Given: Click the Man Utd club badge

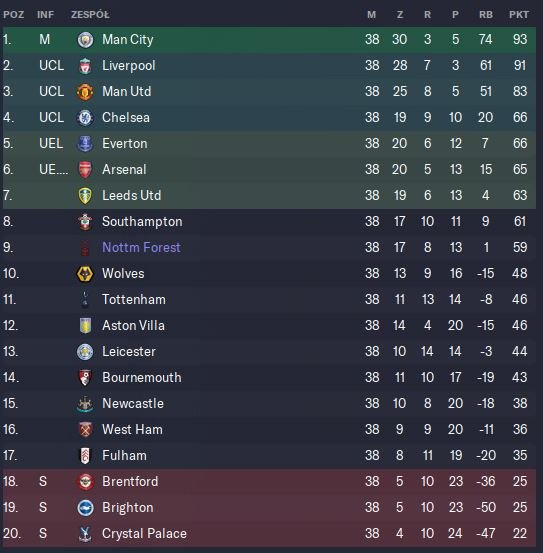Looking at the screenshot, I should point(85,92).
